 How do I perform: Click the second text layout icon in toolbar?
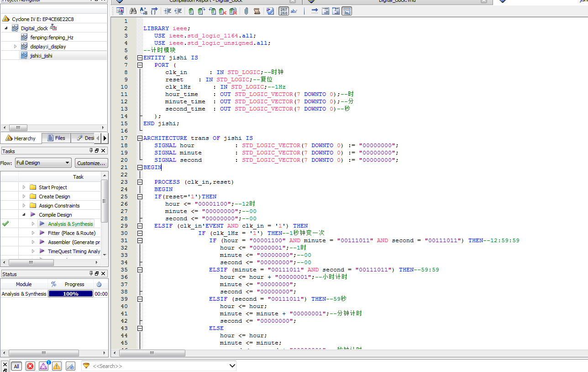pos(336,11)
